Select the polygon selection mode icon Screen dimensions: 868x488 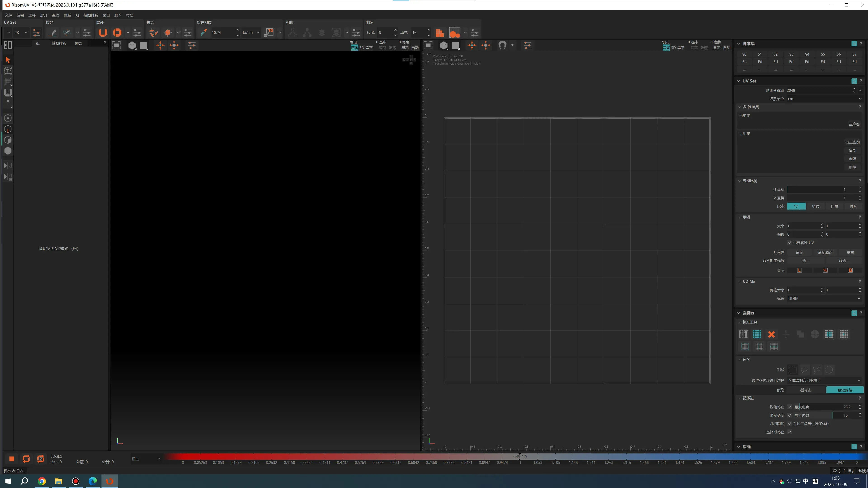tap(8, 140)
